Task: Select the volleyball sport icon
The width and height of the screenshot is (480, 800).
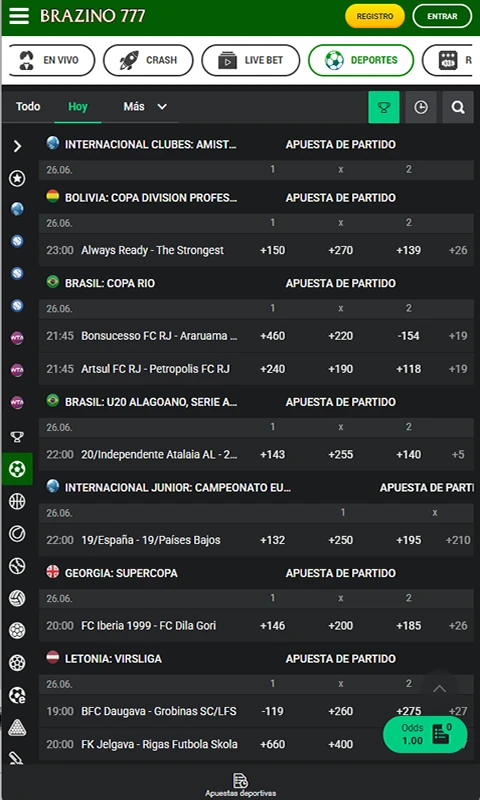Action: (17, 598)
